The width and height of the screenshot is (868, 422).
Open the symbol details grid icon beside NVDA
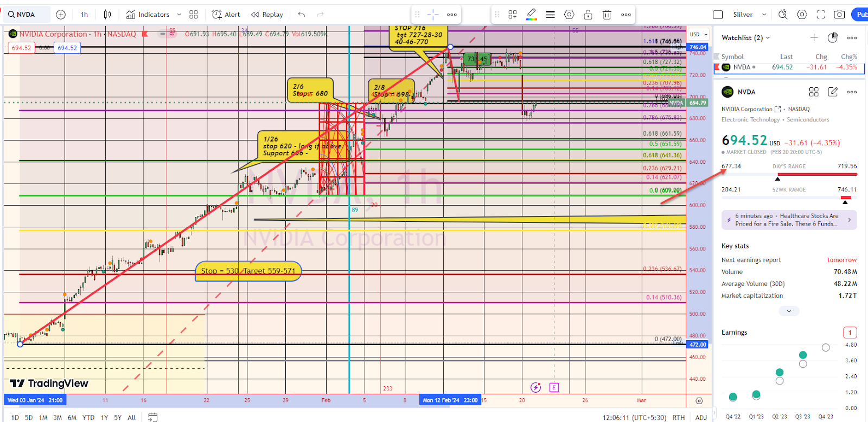pos(814,92)
